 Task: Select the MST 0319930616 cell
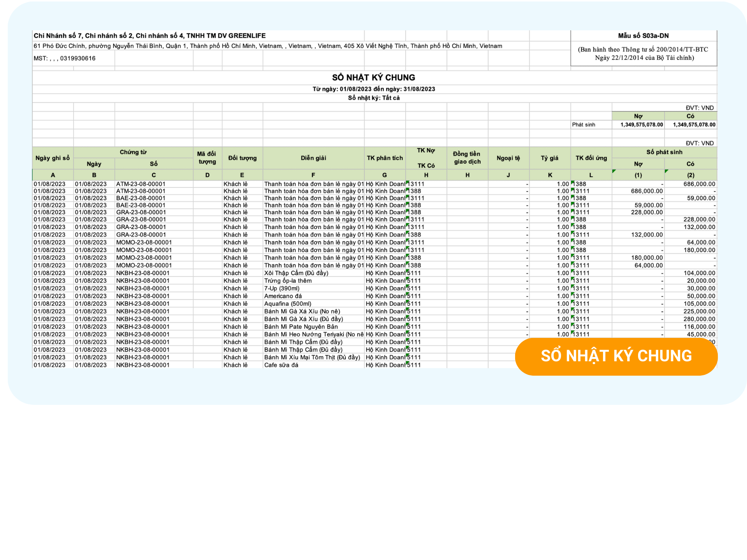pyautogui.click(x=65, y=58)
